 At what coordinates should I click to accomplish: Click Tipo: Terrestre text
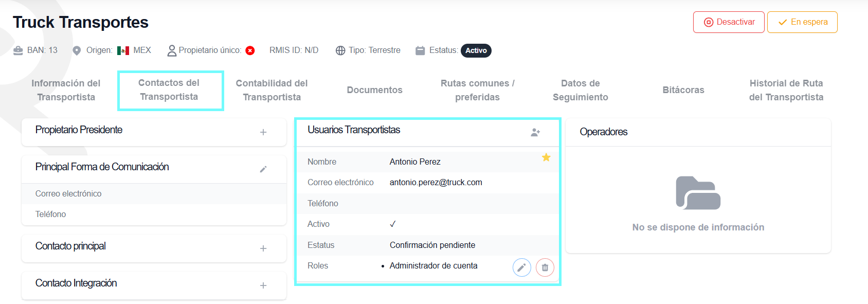coord(374,50)
